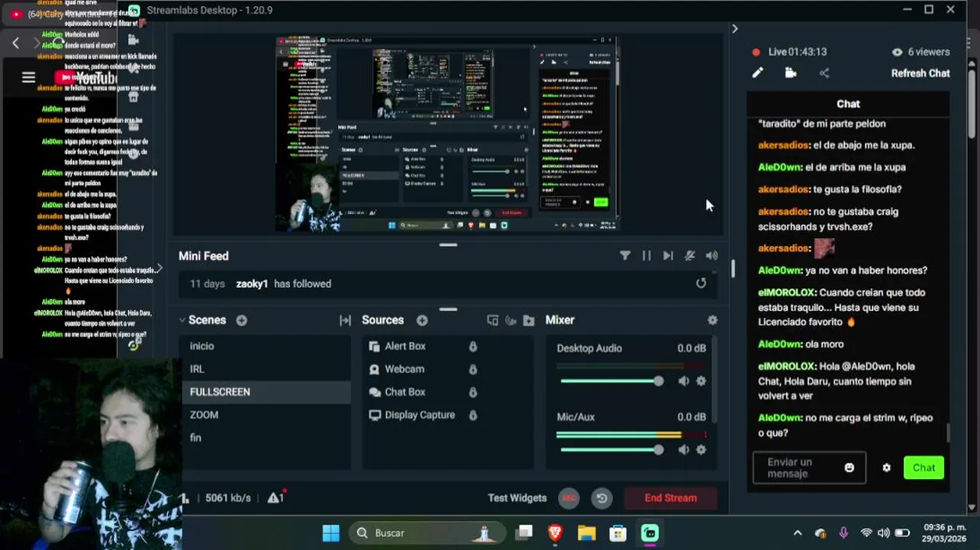Show hidden system tray icons

798,532
